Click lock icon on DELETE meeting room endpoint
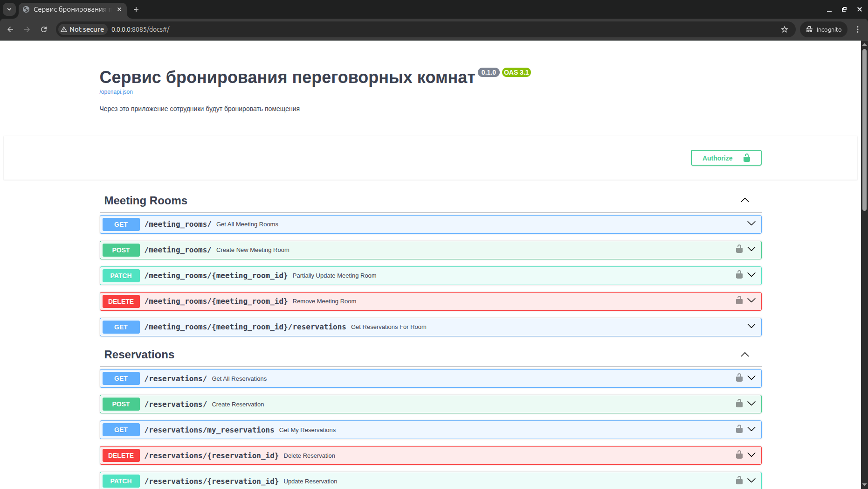868x489 pixels. coord(739,300)
